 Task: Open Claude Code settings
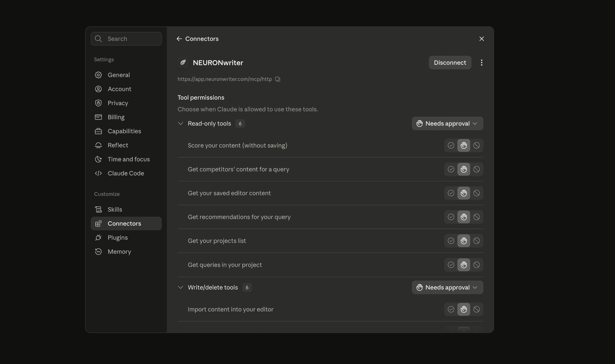click(x=126, y=173)
